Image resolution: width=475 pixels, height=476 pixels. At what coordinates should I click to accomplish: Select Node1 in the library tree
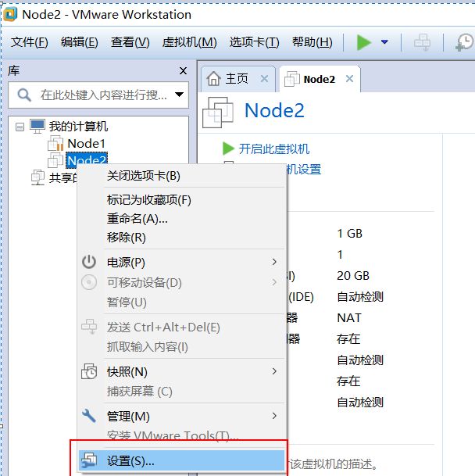[86, 143]
